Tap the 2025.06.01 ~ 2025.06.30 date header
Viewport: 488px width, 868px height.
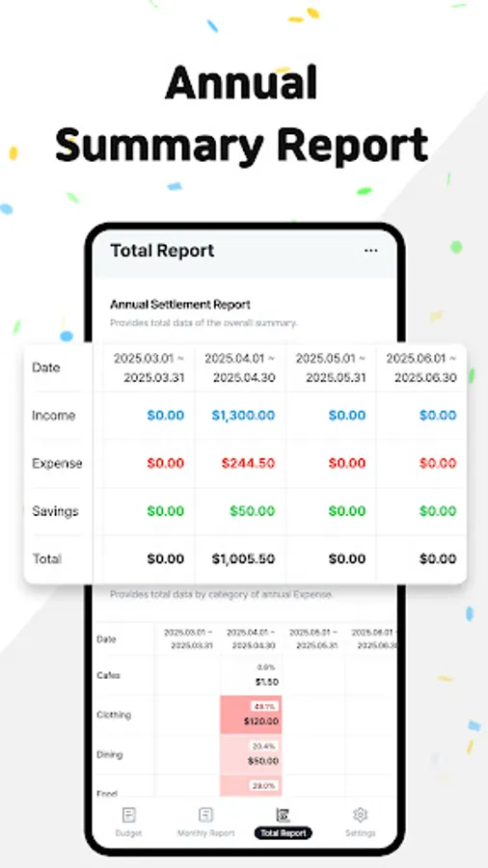[x=421, y=368]
